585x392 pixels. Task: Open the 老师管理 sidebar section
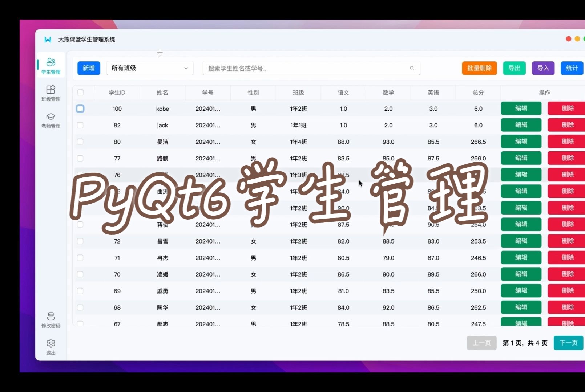point(51,121)
